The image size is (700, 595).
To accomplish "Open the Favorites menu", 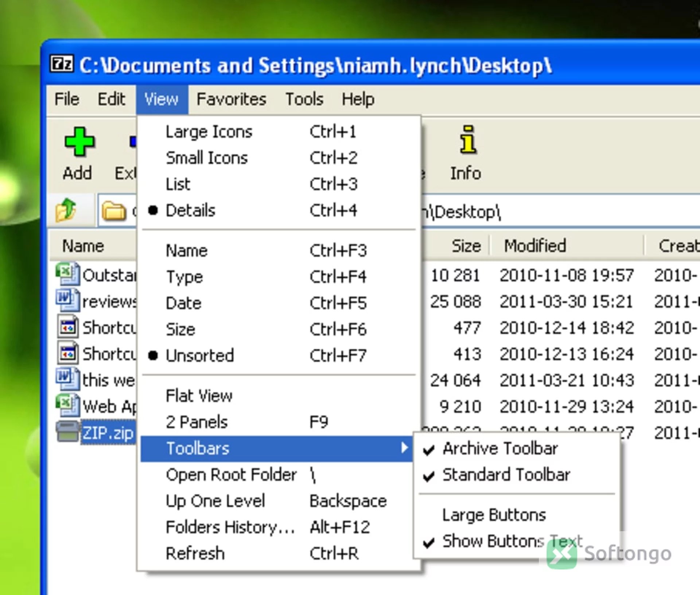I will (232, 99).
